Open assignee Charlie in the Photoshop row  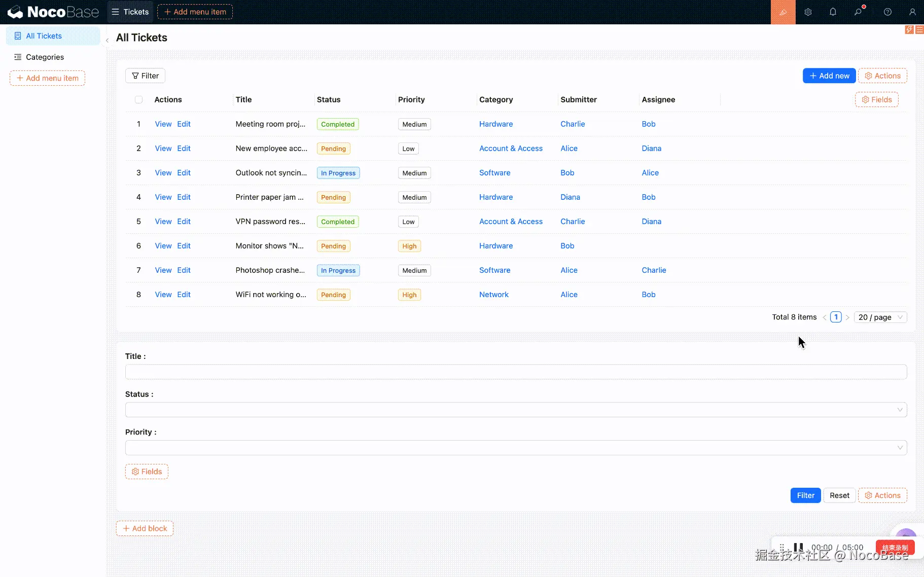654,270
